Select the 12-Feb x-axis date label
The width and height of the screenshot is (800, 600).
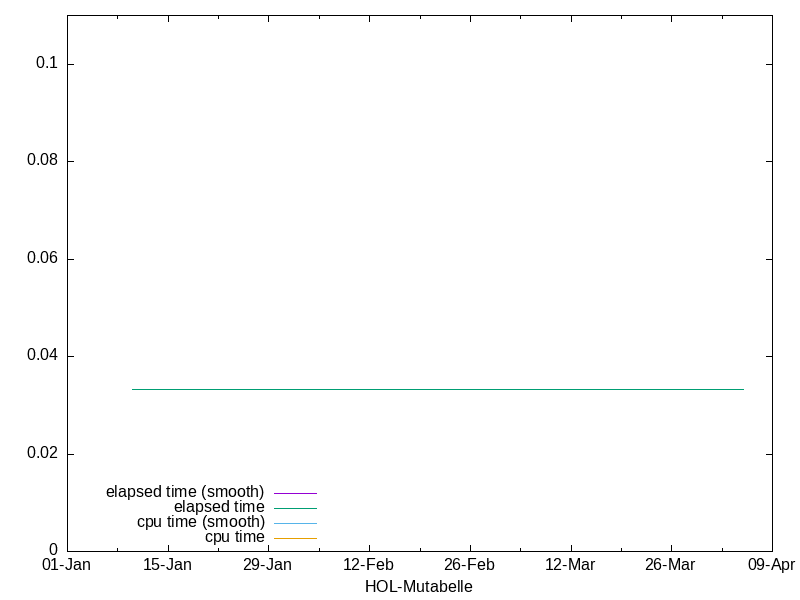(369, 565)
